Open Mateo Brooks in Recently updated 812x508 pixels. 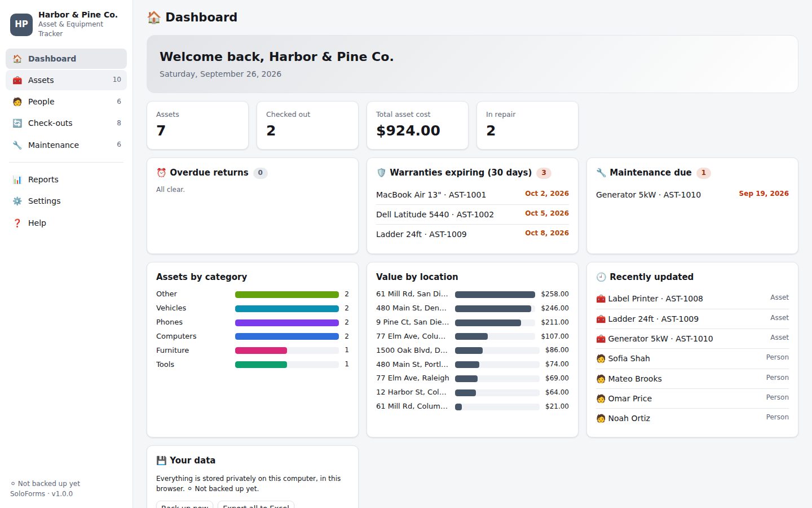pos(692,379)
